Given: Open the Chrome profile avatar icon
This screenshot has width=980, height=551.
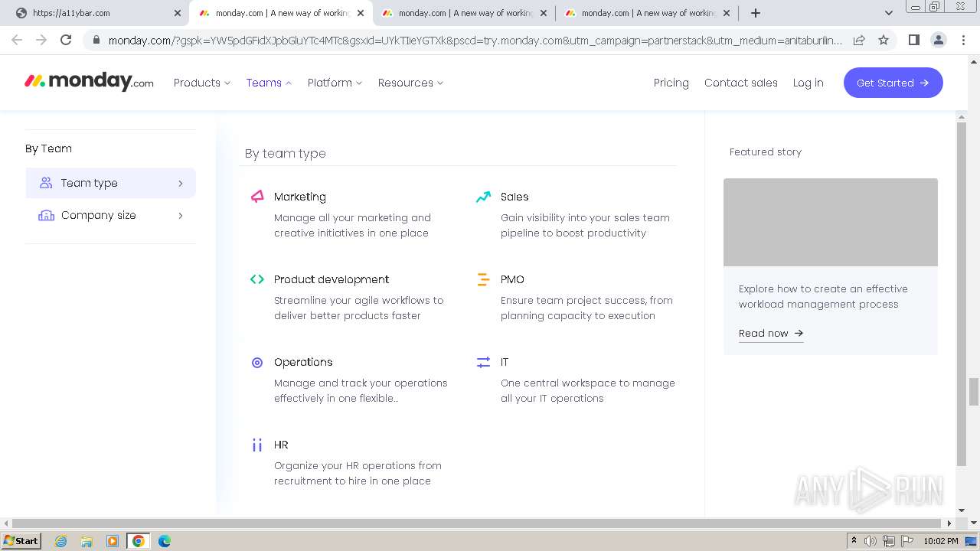Looking at the screenshot, I should tap(938, 40).
